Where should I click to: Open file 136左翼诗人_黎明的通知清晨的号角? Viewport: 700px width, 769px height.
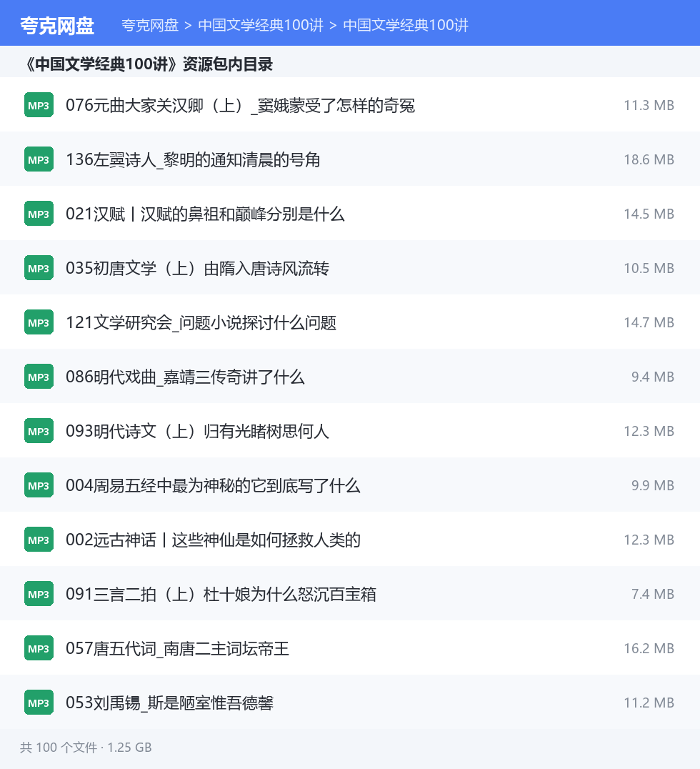point(193,160)
